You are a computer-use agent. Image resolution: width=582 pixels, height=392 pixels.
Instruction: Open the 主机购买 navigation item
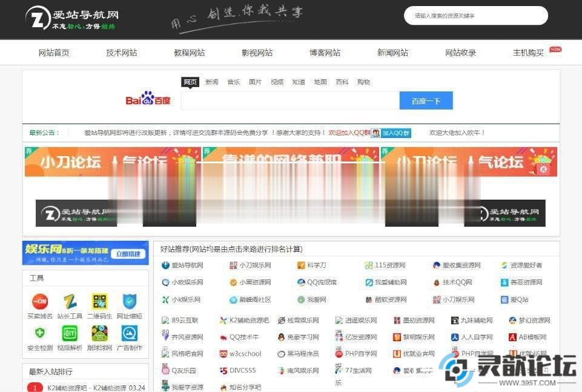tap(528, 53)
